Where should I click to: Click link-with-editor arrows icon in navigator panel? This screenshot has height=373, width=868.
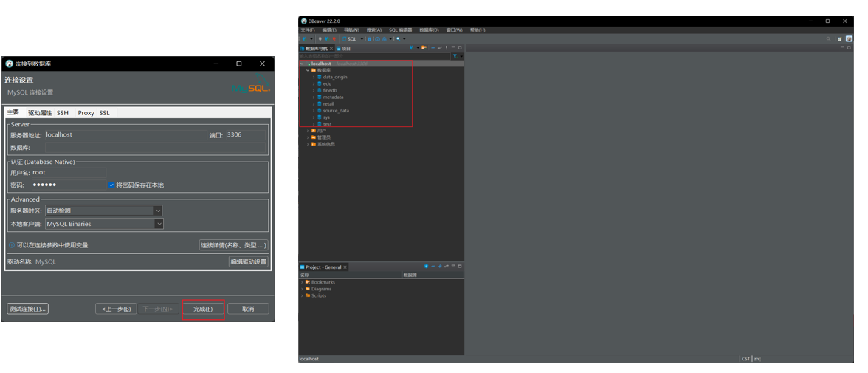tap(440, 48)
